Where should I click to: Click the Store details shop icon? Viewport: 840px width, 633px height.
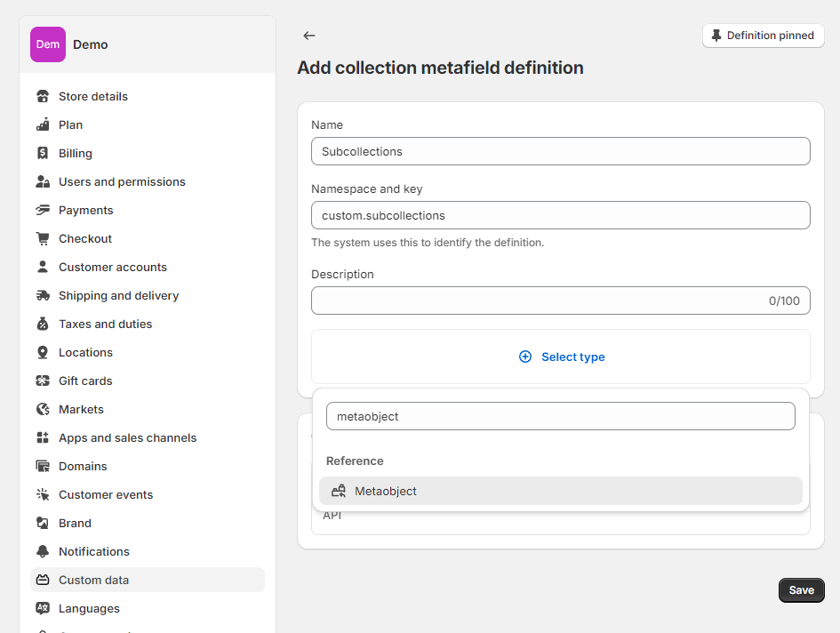[x=43, y=96]
